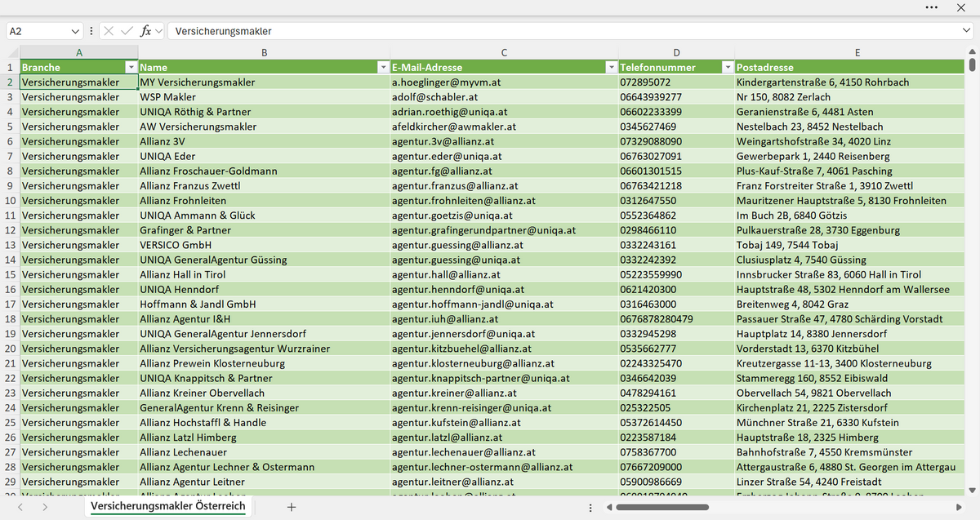Screen dimensions: 980x520
Task: Open the Name Box dropdown arrow
Action: coord(76,31)
